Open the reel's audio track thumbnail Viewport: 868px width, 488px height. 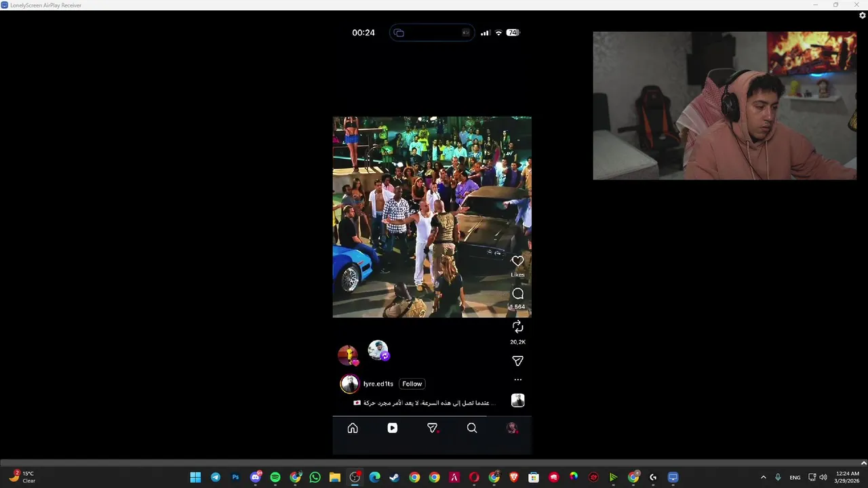tap(517, 401)
